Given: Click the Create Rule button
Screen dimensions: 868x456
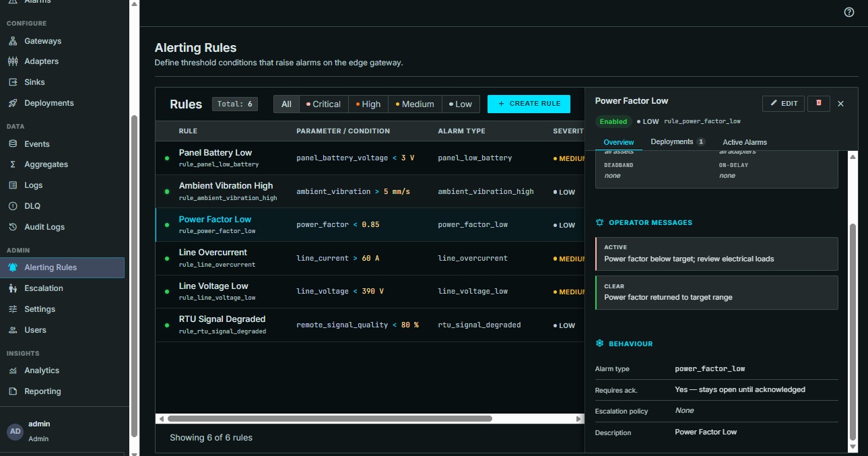Looking at the screenshot, I should coord(529,104).
